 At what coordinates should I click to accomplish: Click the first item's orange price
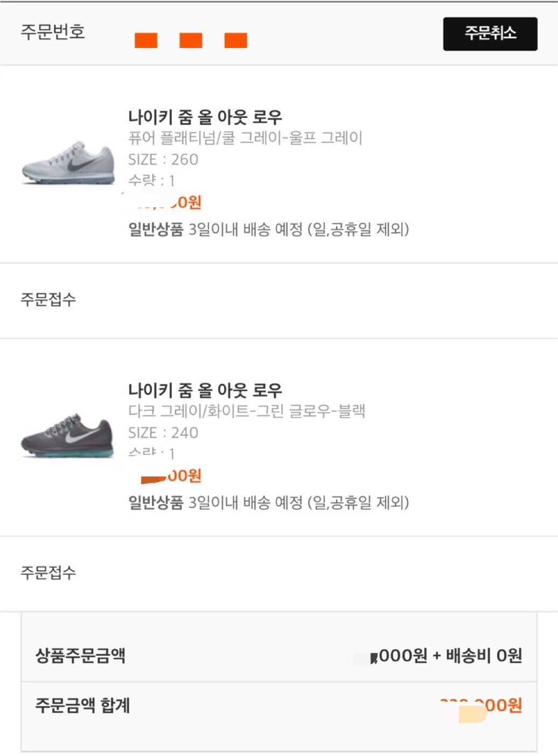165,202
